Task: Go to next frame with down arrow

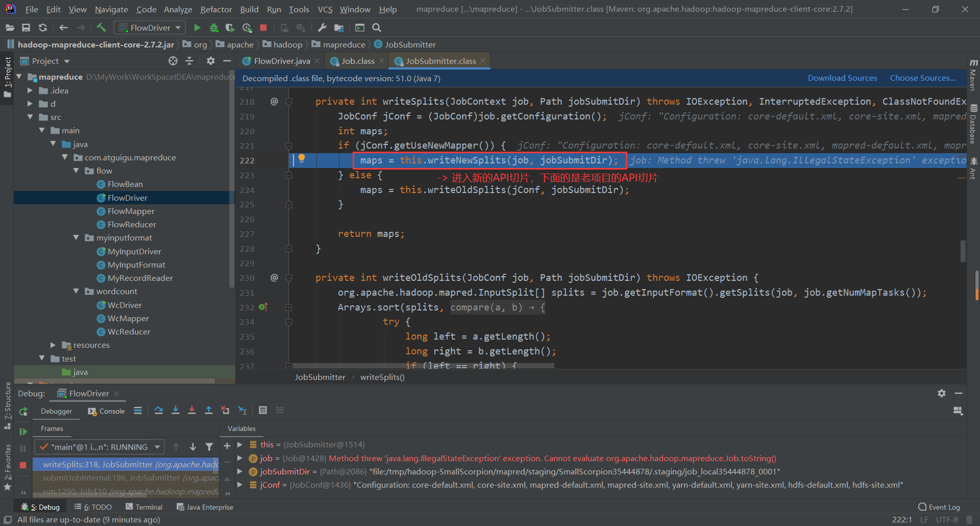Action: (193, 447)
